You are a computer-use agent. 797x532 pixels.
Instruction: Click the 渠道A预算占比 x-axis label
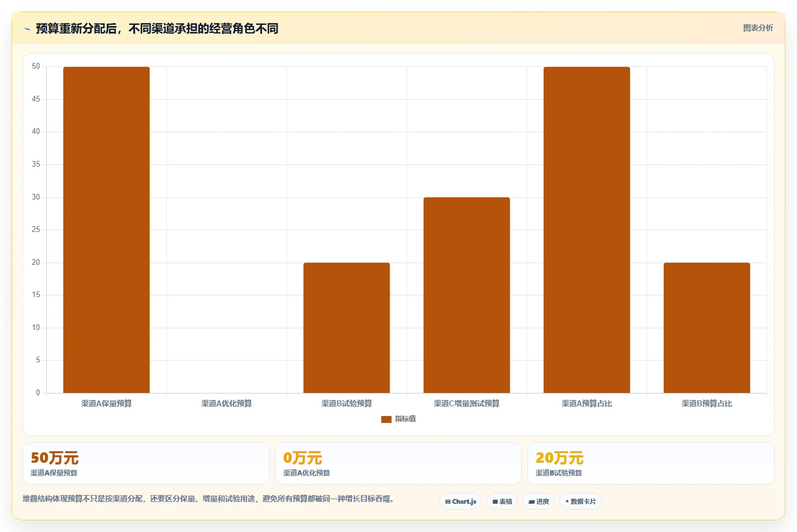pos(587,403)
